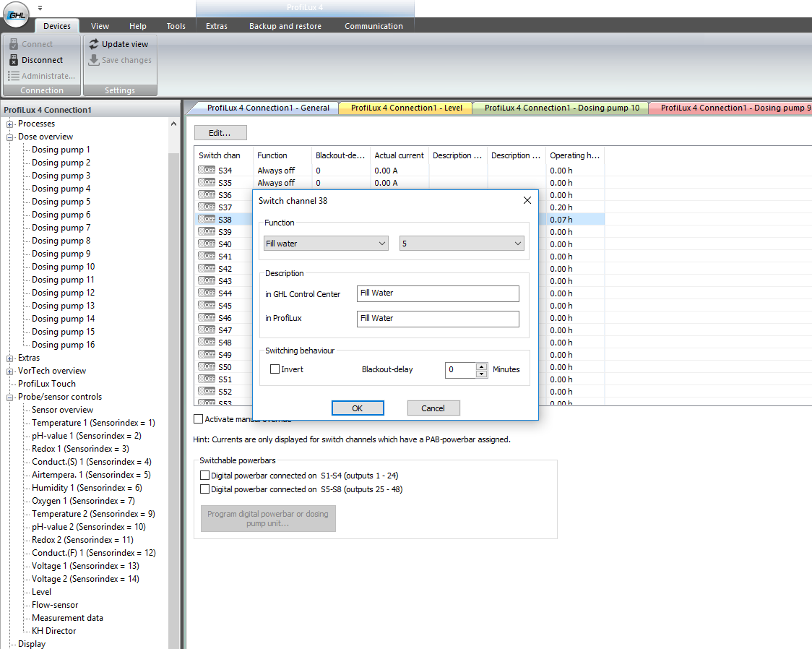Screen dimensions: 812x649
Task: Open the Communication ribbon tab
Action: (x=374, y=26)
